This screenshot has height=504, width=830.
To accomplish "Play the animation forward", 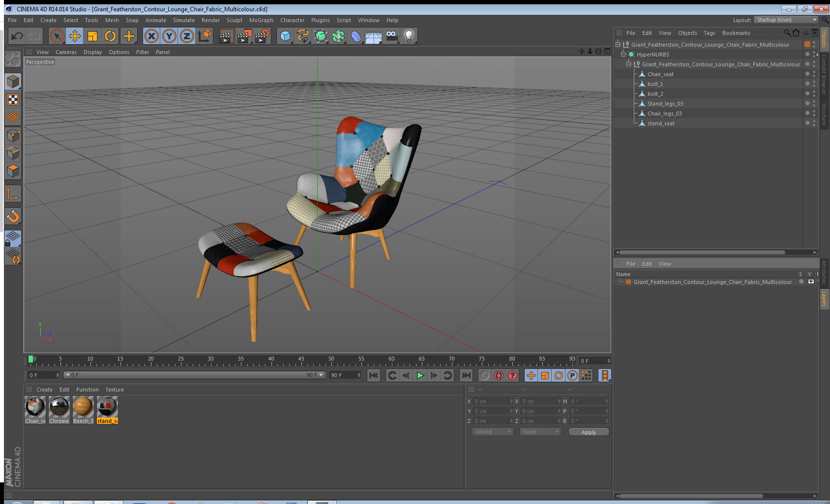I will (420, 375).
